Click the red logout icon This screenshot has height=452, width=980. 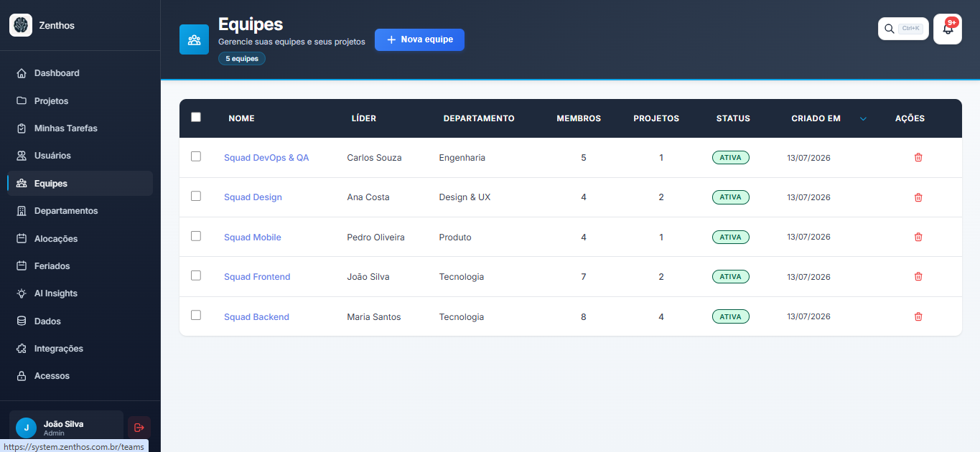[x=139, y=428]
